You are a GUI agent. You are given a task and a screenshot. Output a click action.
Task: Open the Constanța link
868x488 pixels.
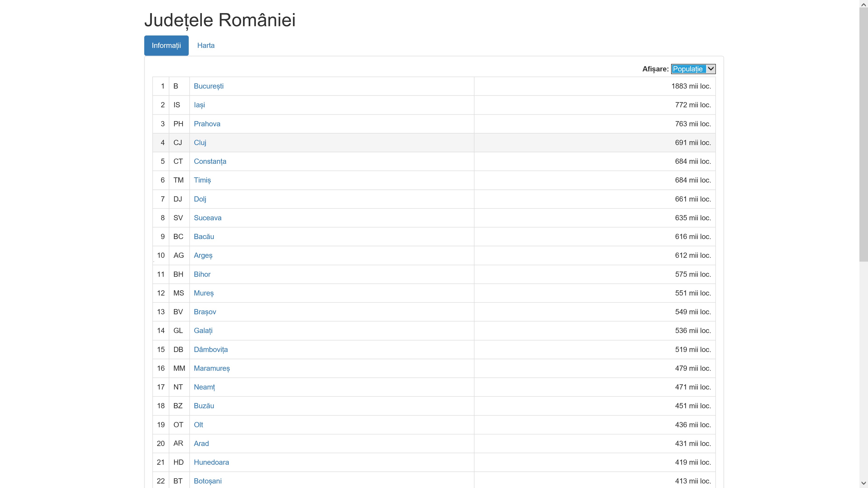tap(210, 162)
